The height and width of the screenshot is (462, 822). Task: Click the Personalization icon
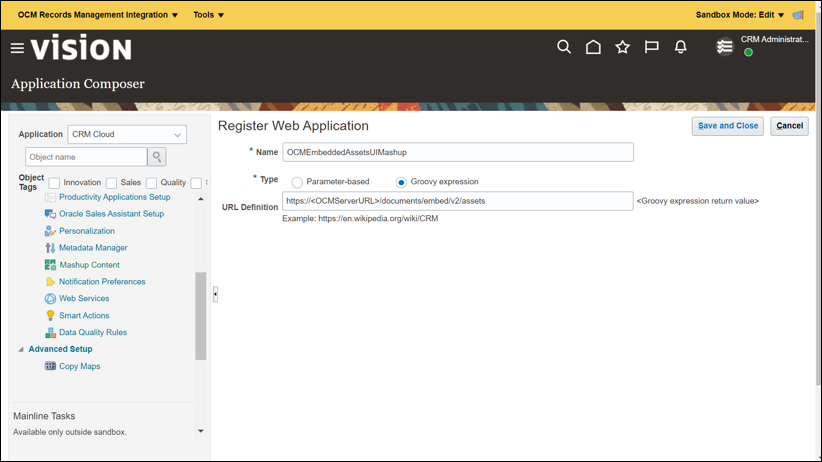[50, 231]
